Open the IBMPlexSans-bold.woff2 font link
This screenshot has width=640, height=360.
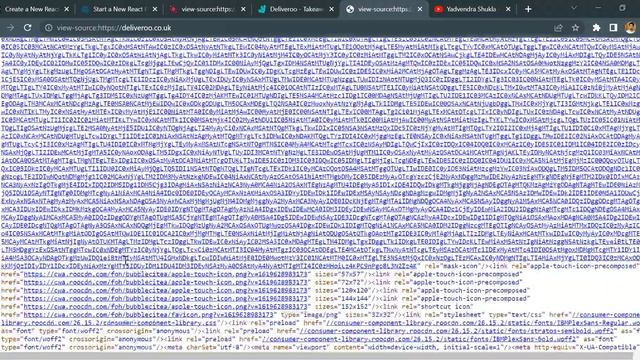coord(419,339)
